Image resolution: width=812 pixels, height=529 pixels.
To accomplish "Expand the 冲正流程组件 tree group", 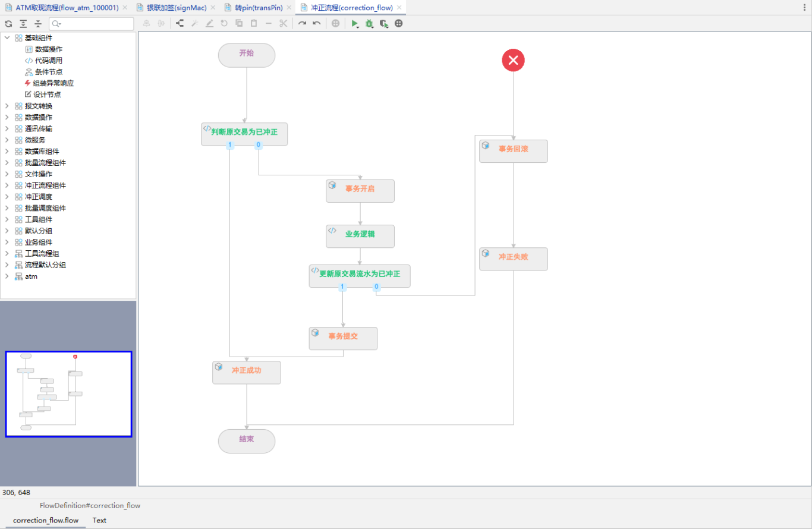I will [7, 185].
